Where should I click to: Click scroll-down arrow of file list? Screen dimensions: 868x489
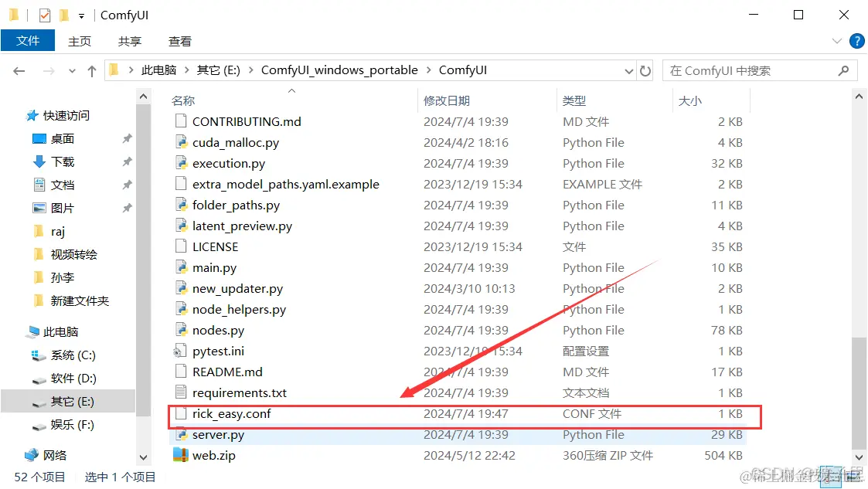pos(859,457)
